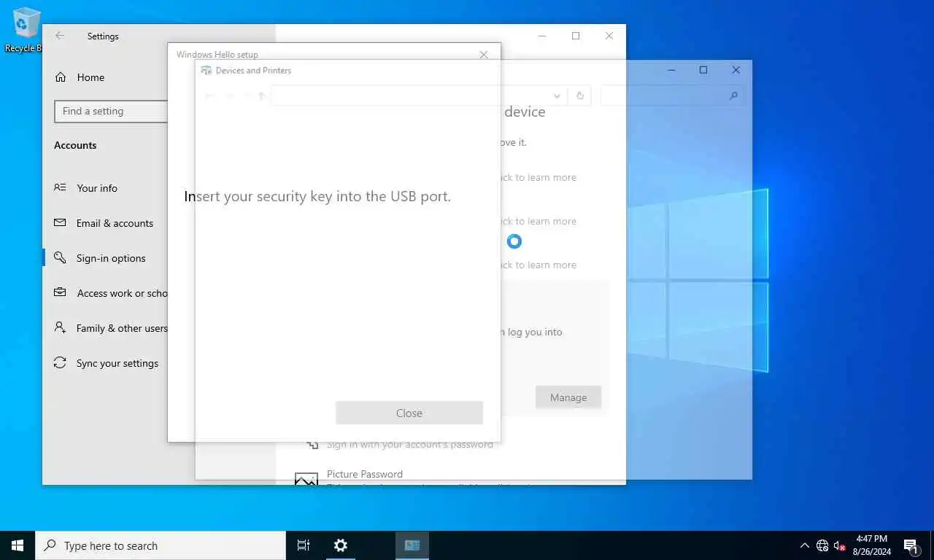This screenshot has height=560, width=934.
Task: Show hidden system tray icons
Action: pyautogui.click(x=804, y=545)
